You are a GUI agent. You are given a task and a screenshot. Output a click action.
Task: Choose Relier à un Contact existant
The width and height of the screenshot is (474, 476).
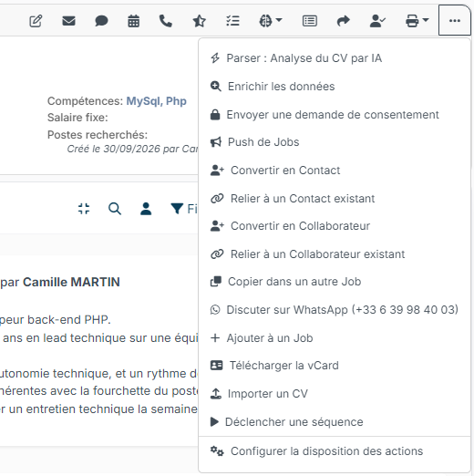click(x=335, y=199)
